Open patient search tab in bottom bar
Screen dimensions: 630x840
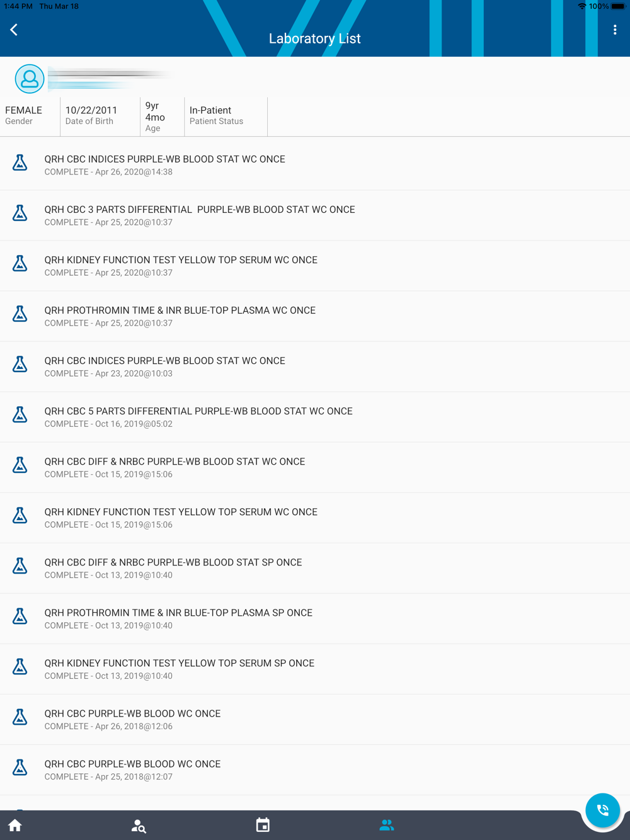[x=139, y=826]
